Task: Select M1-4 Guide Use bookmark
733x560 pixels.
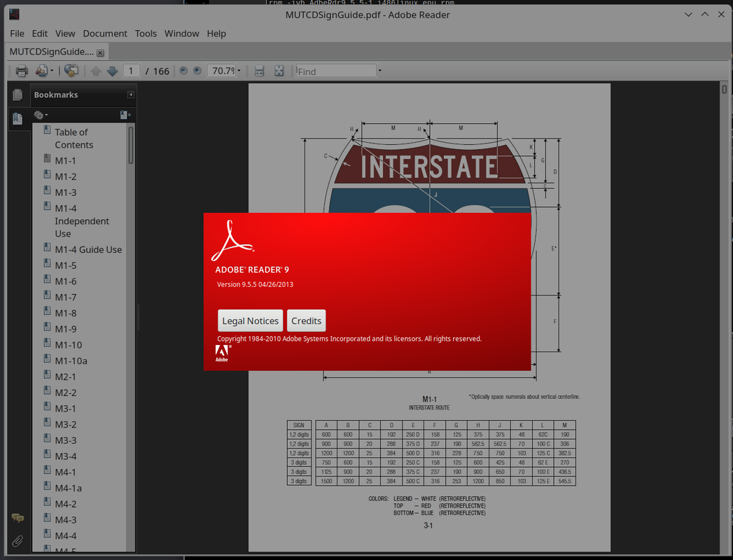Action: pyautogui.click(x=88, y=250)
